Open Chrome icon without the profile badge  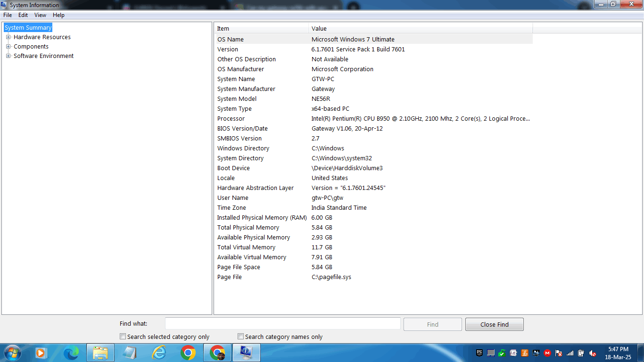(x=188, y=353)
